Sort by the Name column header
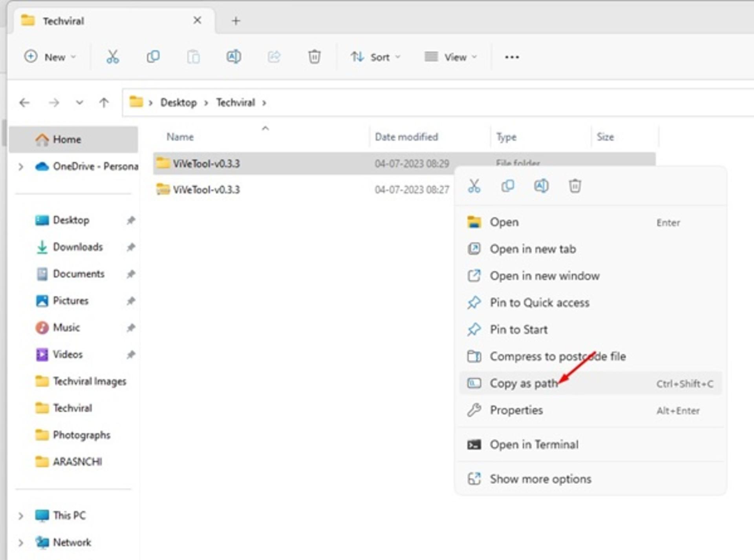Screen dimensions: 754x560 point(180,137)
